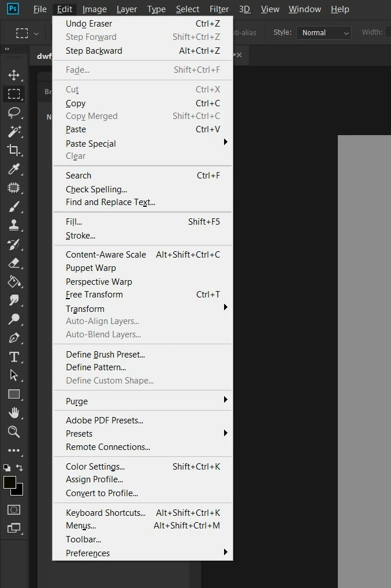Screen dimensions: 391x588
Task: Open the Filter menu
Action: click(219, 9)
